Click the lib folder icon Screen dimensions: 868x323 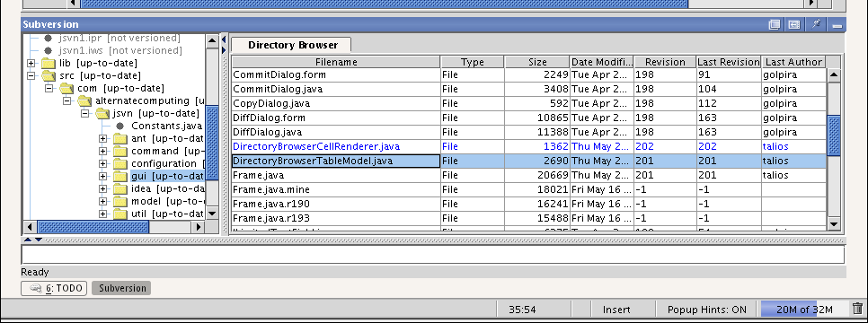tap(49, 63)
